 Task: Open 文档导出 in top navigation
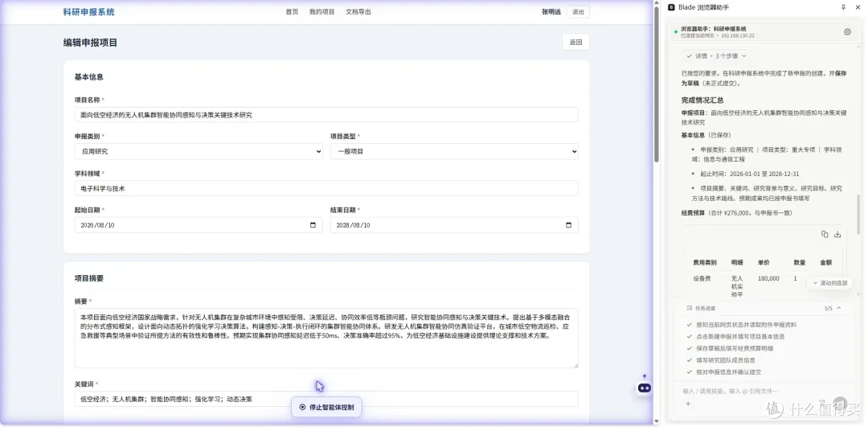coord(358,11)
